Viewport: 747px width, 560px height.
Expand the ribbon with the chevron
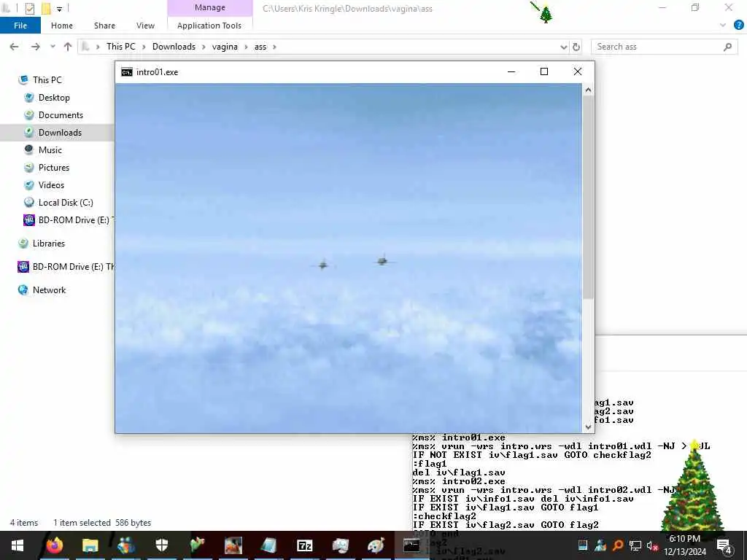coord(723,26)
